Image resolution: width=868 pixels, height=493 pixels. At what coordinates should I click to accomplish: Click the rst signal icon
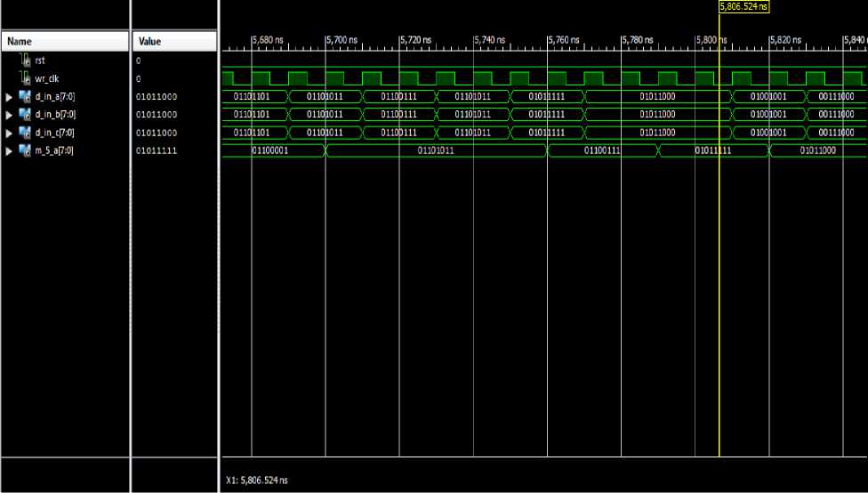point(25,61)
